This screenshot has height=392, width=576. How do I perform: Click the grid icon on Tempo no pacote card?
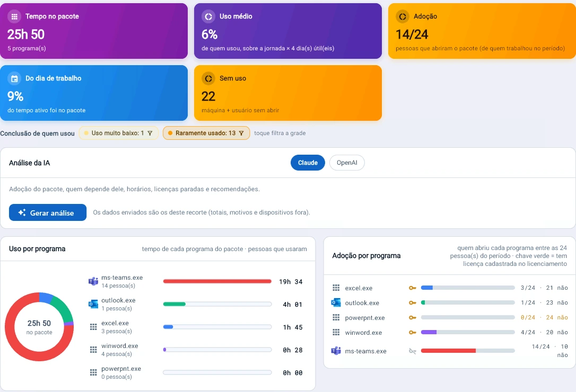coord(14,16)
